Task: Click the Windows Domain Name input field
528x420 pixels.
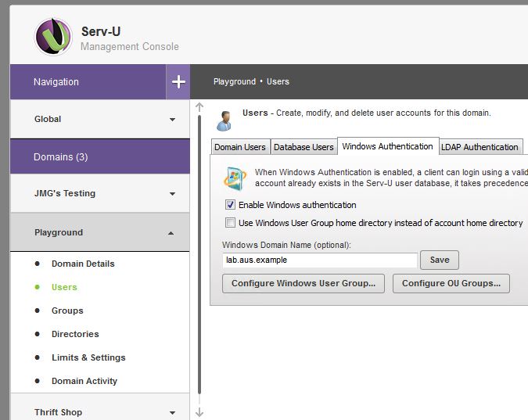Action: tap(320, 260)
